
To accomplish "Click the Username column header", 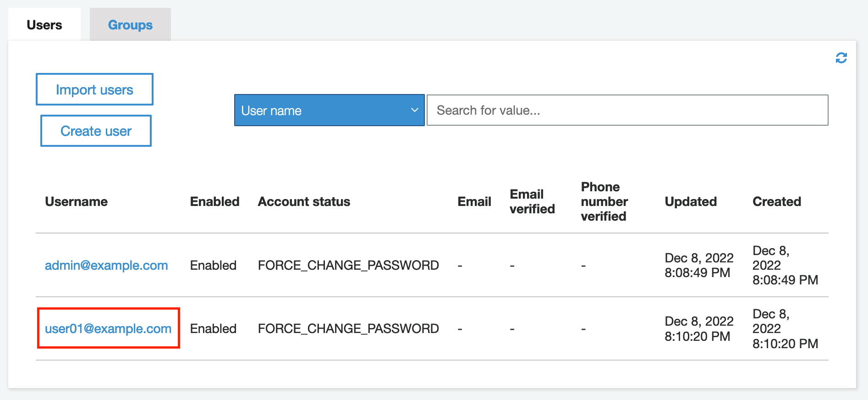I will coord(76,201).
